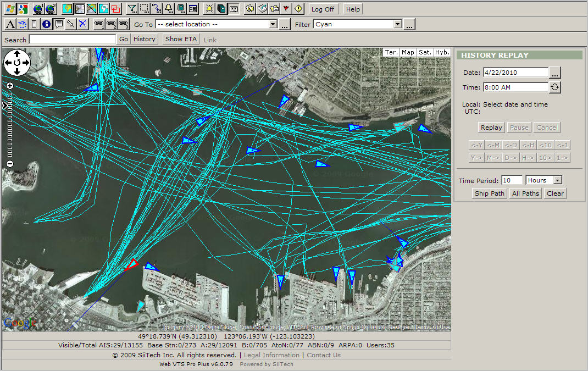Click the Log Off button
The image size is (588, 371).
click(323, 9)
